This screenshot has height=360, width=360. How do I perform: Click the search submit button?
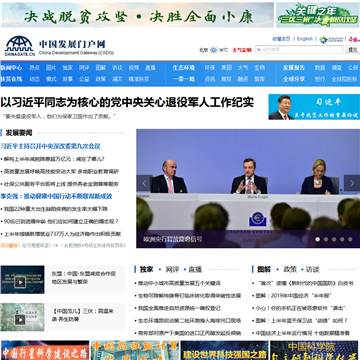coord(352,50)
